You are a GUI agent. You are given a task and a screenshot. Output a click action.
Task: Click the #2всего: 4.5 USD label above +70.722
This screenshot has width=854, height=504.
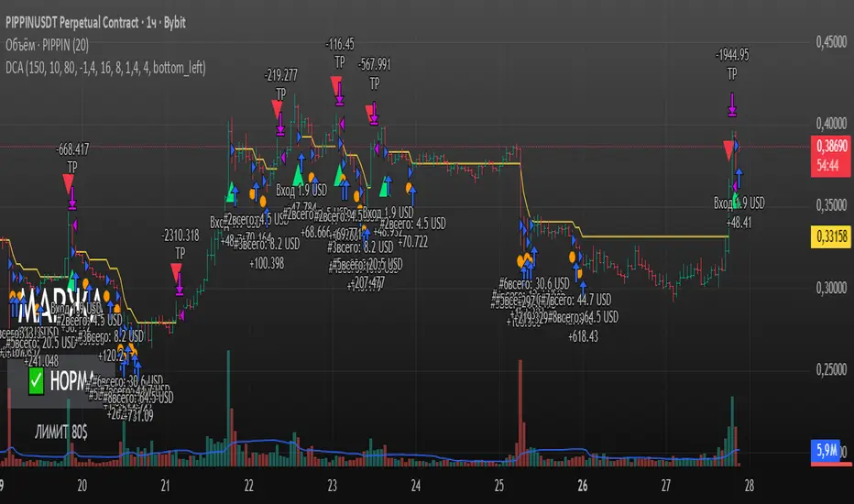click(413, 224)
